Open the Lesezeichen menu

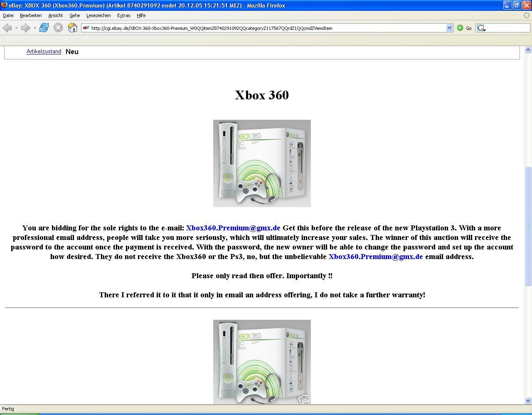coord(99,15)
